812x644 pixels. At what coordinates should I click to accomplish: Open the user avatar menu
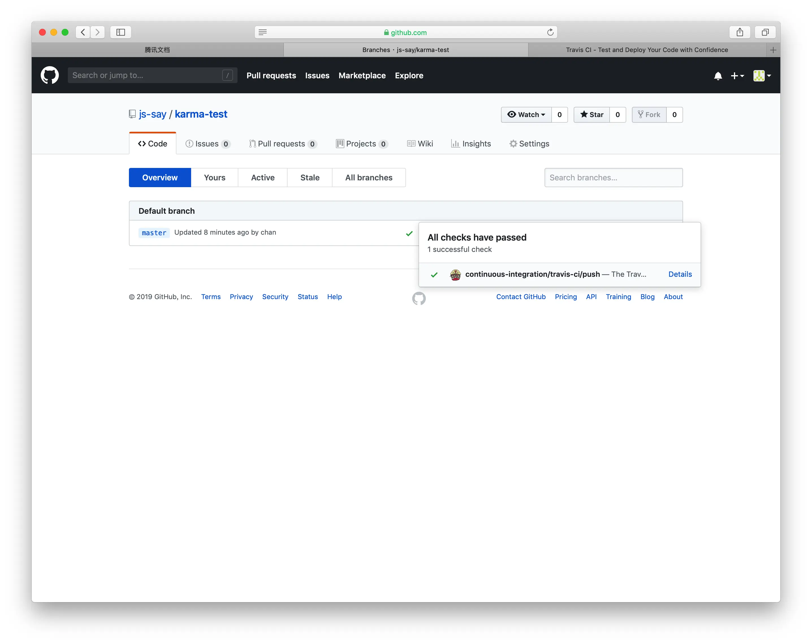pos(762,76)
